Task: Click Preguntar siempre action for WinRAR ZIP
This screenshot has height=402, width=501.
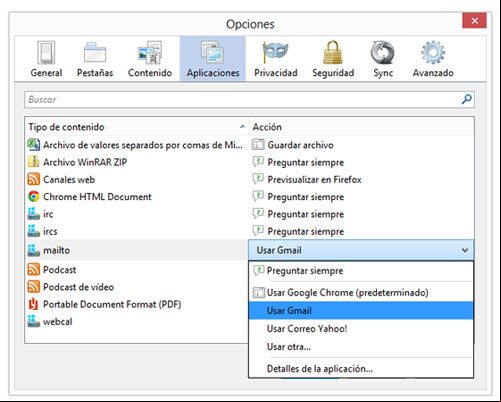Action: point(306,162)
